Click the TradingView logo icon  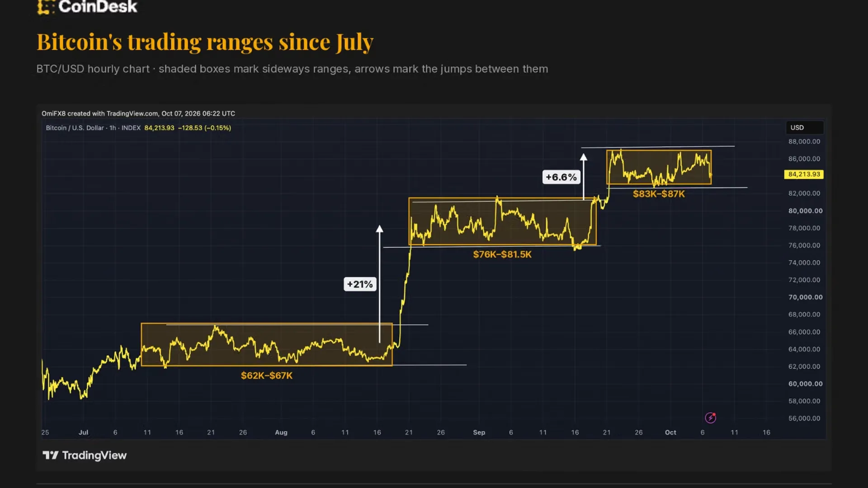click(50, 455)
